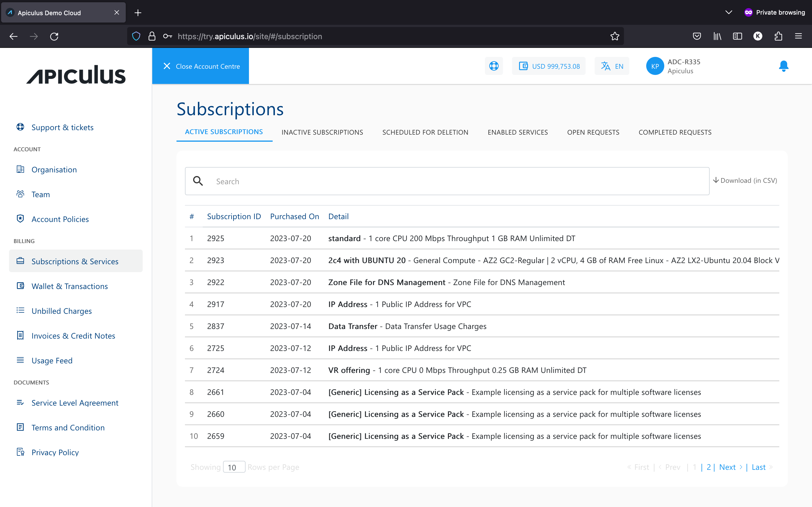This screenshot has height=507, width=812.
Task: Open the EN language selector
Action: 611,66
